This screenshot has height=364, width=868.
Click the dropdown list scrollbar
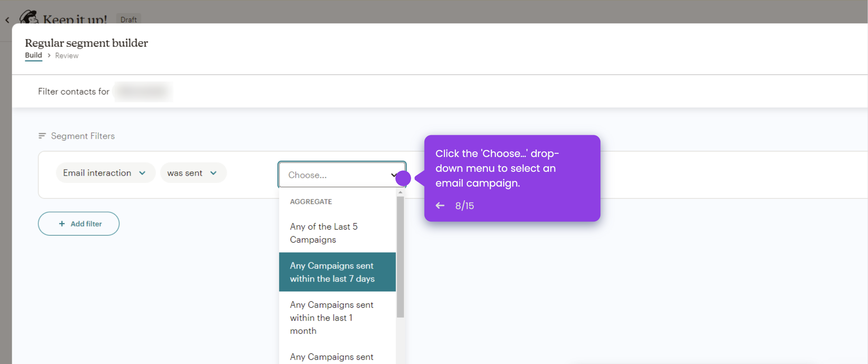pyautogui.click(x=400, y=253)
